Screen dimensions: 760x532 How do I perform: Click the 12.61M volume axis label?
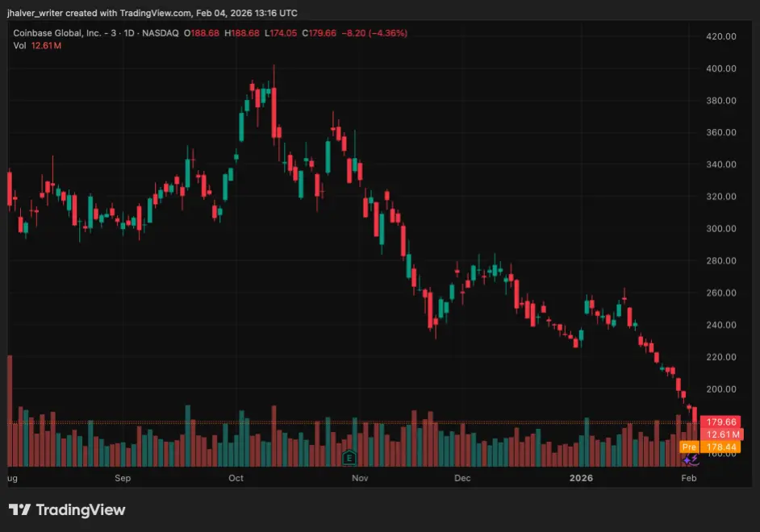[x=722, y=434]
